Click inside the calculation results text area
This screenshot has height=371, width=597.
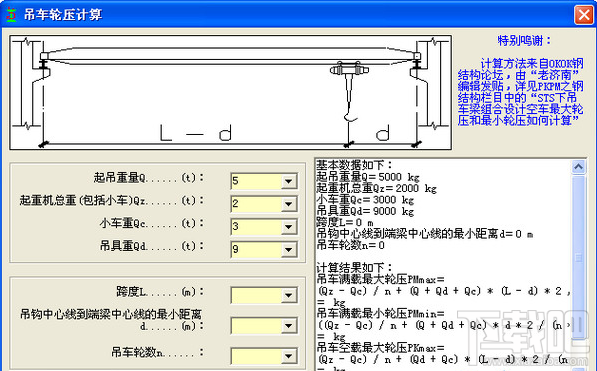pos(443,264)
